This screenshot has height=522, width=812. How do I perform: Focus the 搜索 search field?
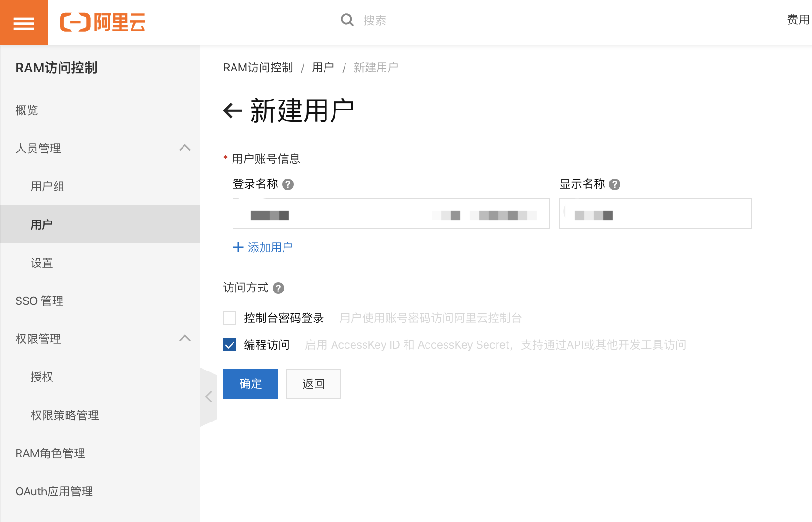pos(375,20)
